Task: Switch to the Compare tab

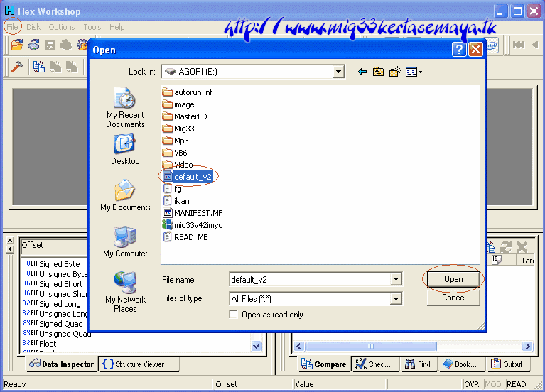Action: [323, 364]
